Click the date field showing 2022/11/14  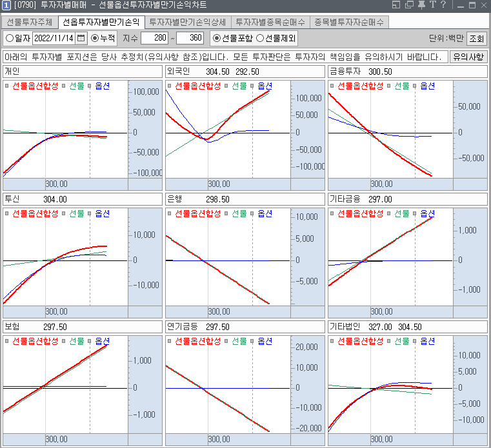pyautogui.click(x=54, y=38)
